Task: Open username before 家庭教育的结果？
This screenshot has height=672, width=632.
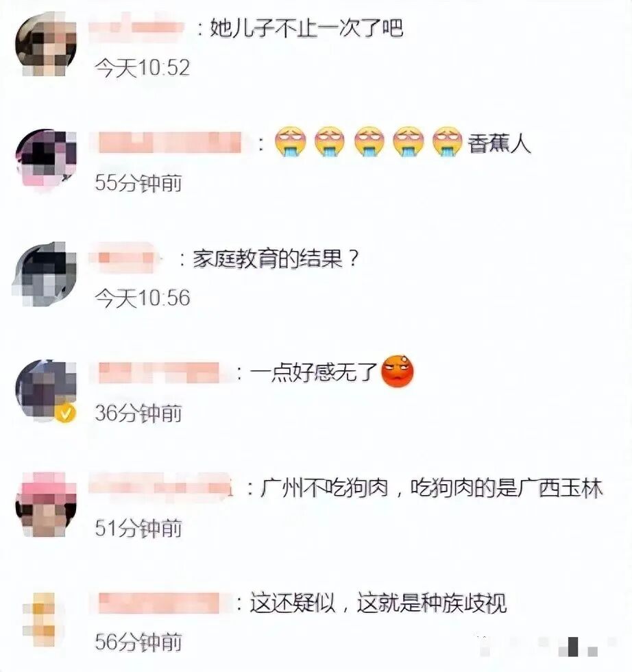Action: (125, 258)
